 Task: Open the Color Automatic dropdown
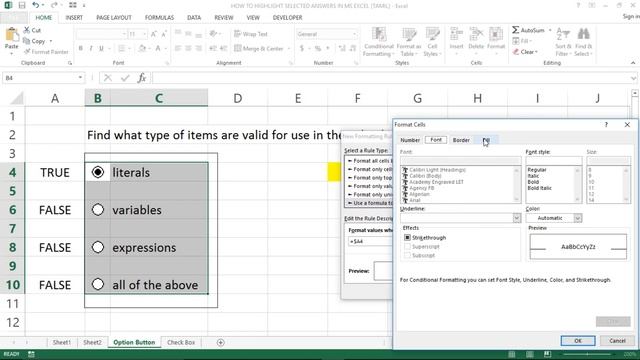click(x=578, y=218)
